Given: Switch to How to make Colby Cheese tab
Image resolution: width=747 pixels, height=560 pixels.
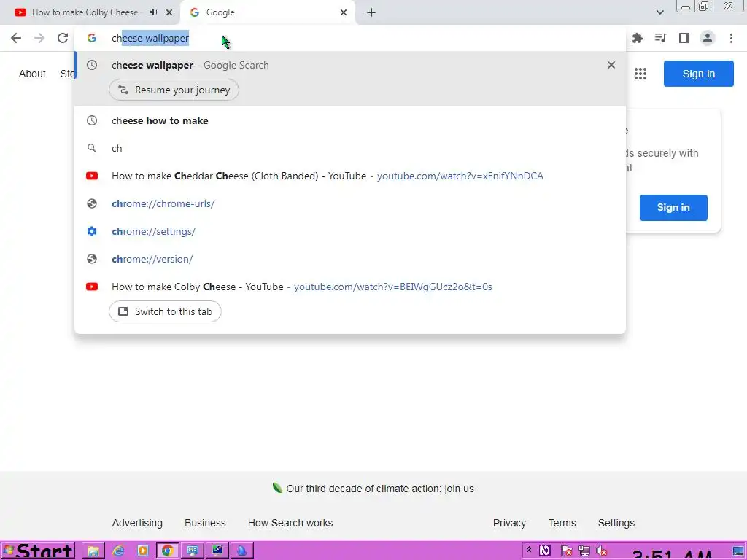Looking at the screenshot, I should click(x=85, y=12).
